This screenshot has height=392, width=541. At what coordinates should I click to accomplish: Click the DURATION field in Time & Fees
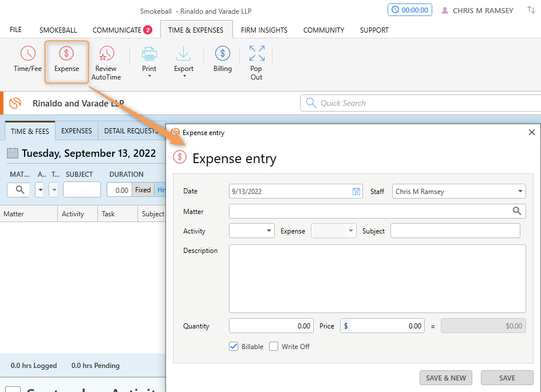click(120, 189)
